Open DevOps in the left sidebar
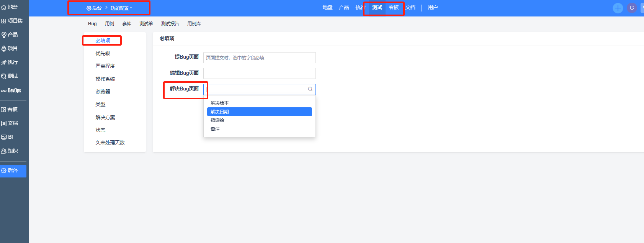 (11, 91)
